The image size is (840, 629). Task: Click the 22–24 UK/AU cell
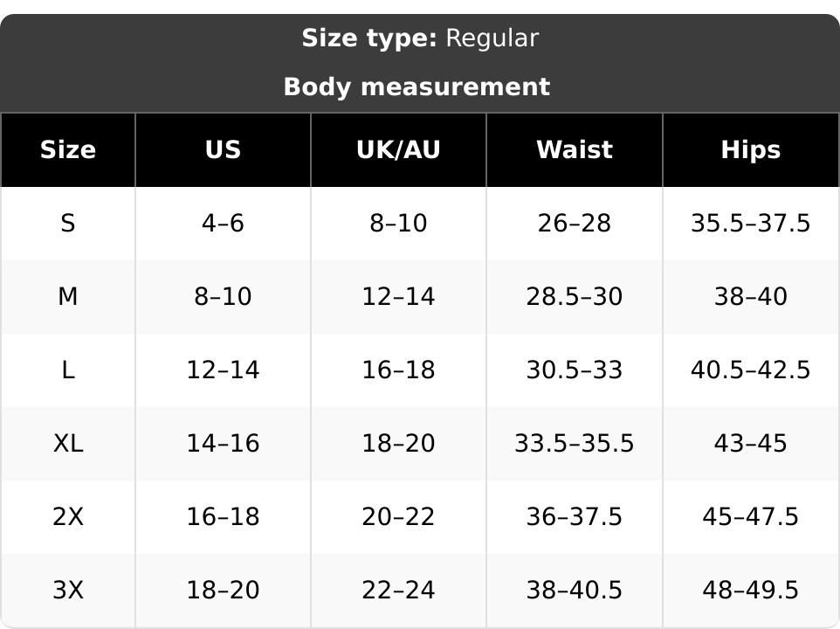[398, 591]
